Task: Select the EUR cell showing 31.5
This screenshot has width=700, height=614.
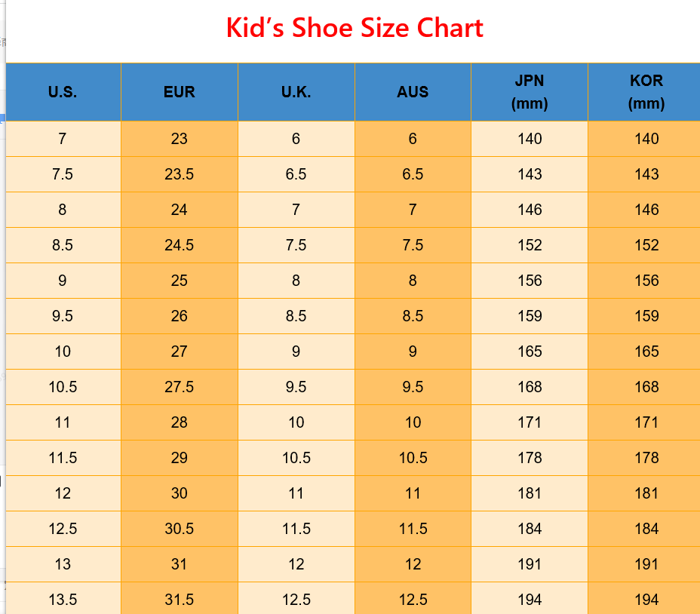Action: pos(179,599)
